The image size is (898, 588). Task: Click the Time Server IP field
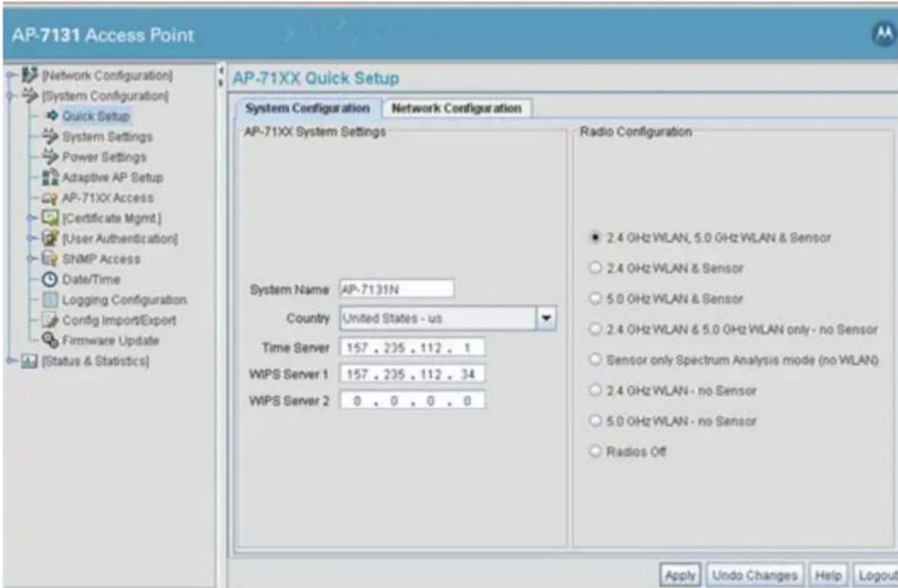[412, 347]
